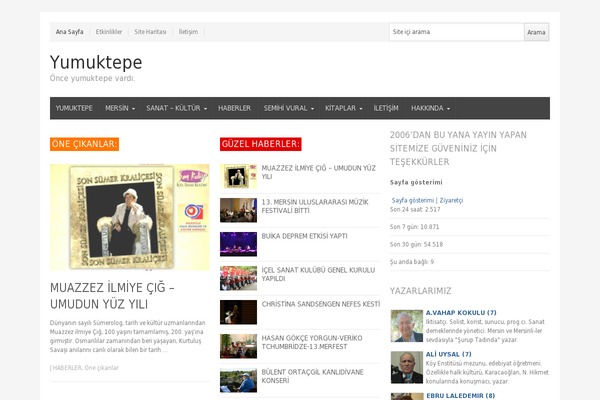Open featured headline MUAZZEZ İLMİYE ÇIĞ – UMUDUN YÜZ YILI
Viewport: 600px width, 400px height.
(x=112, y=296)
